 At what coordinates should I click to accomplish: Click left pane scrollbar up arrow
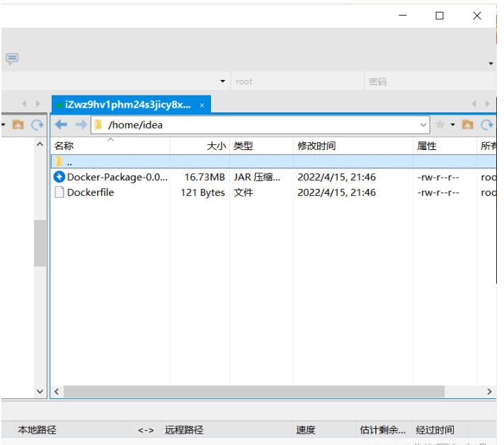pos(40,144)
